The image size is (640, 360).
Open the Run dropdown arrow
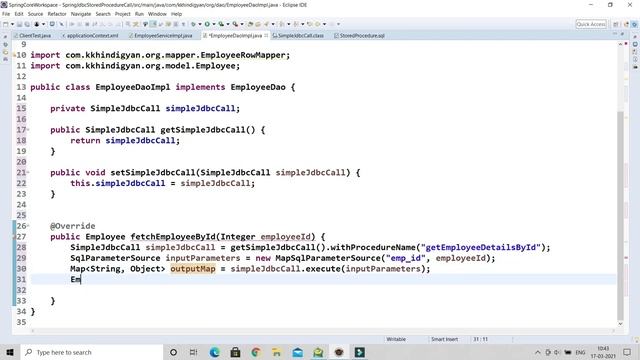[214, 24]
